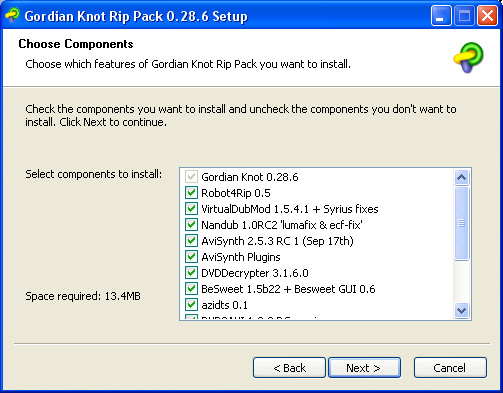Uncheck VirtualDubMod 1.5.4.1 + Syrius fixes

coord(191,208)
